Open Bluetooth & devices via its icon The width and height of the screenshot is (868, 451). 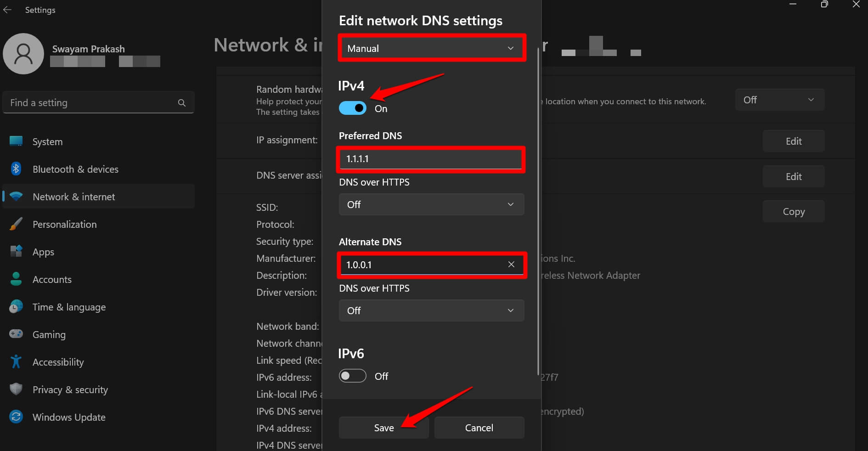[x=16, y=169]
